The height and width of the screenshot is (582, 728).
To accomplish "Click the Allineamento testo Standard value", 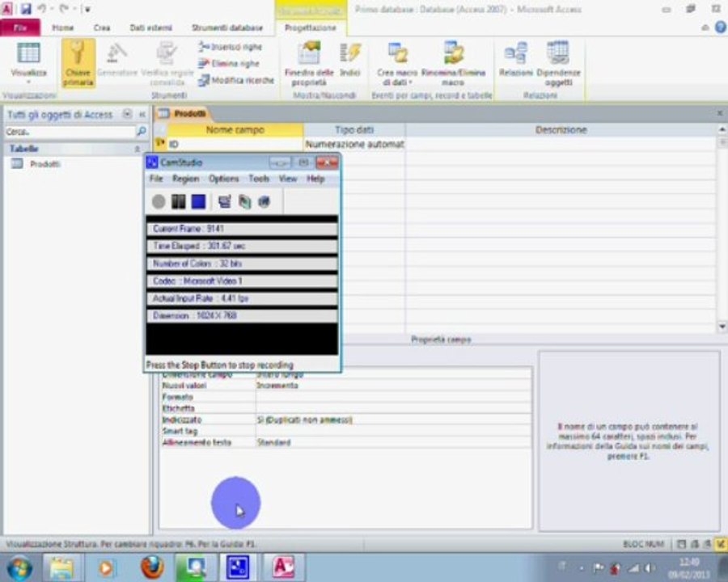I will pyautogui.click(x=393, y=442).
